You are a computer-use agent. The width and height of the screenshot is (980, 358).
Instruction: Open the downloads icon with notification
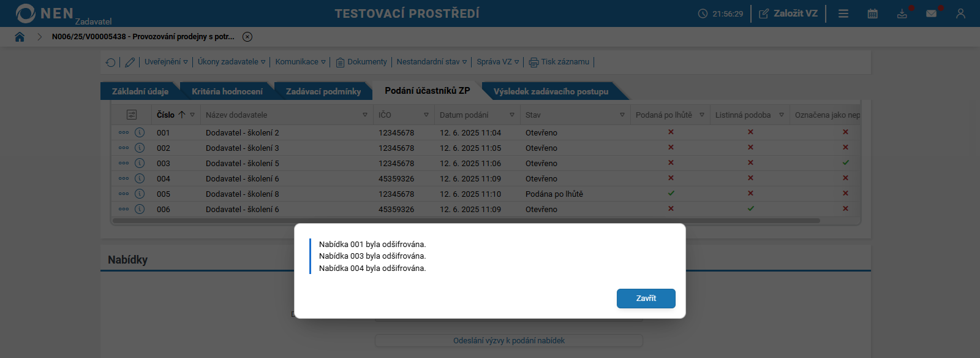click(x=902, y=13)
